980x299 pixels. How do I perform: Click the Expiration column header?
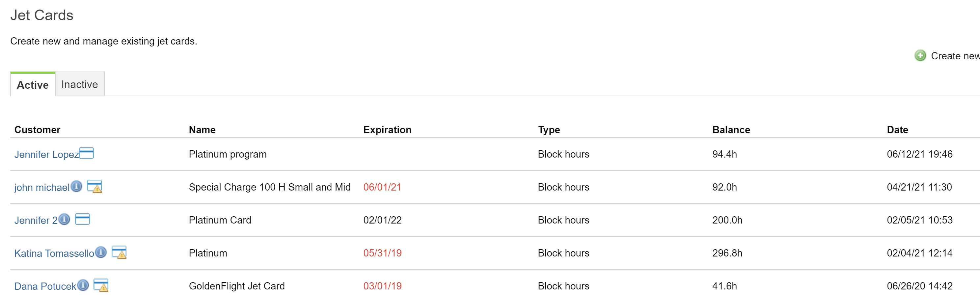point(387,130)
